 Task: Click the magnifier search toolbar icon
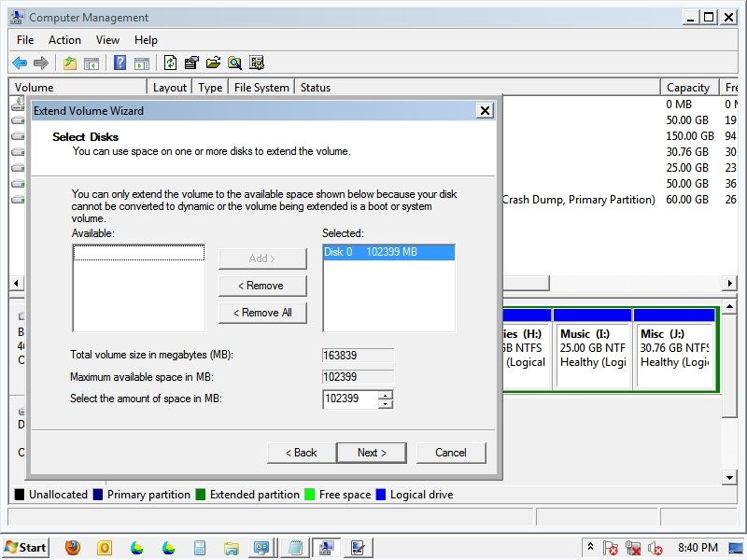234,63
